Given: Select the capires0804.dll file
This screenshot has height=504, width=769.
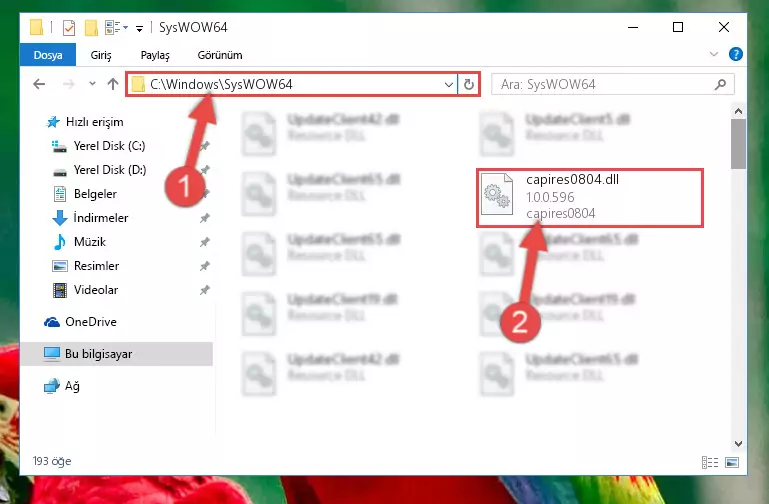Looking at the screenshot, I should 590,198.
